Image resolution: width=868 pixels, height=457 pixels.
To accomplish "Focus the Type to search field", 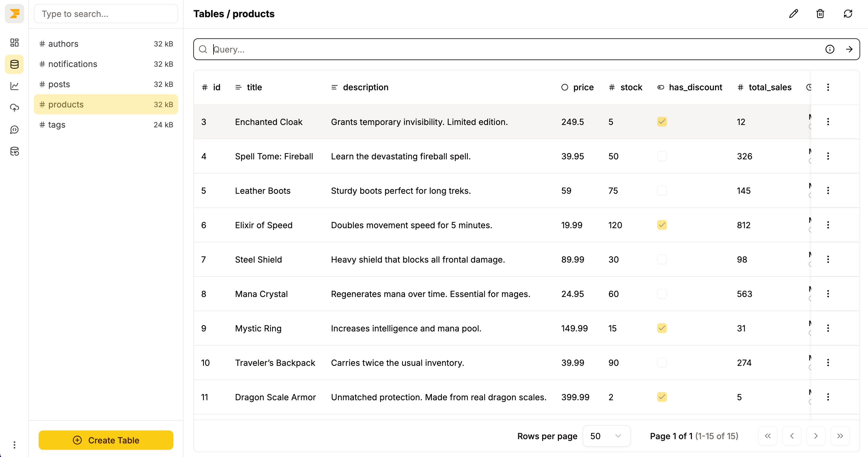I will point(106,14).
